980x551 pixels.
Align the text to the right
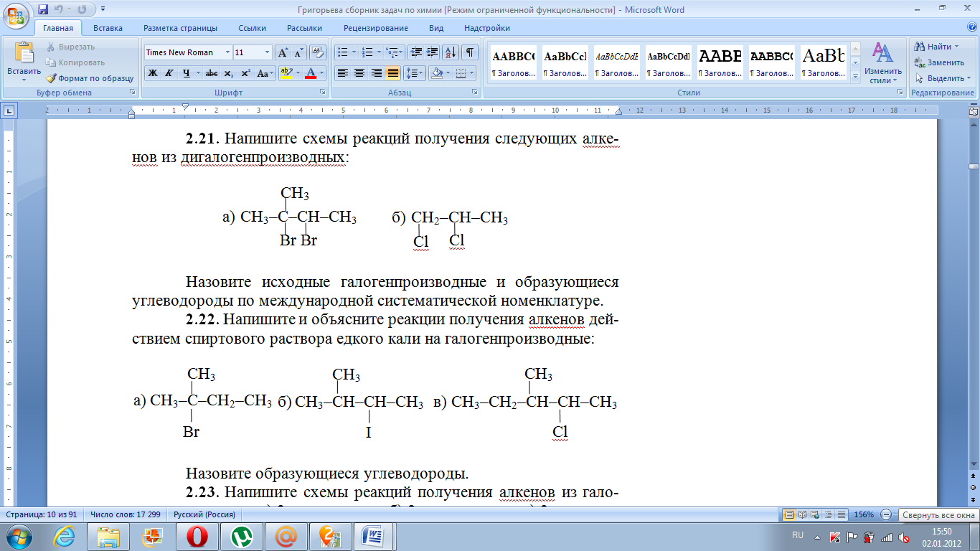[x=376, y=73]
